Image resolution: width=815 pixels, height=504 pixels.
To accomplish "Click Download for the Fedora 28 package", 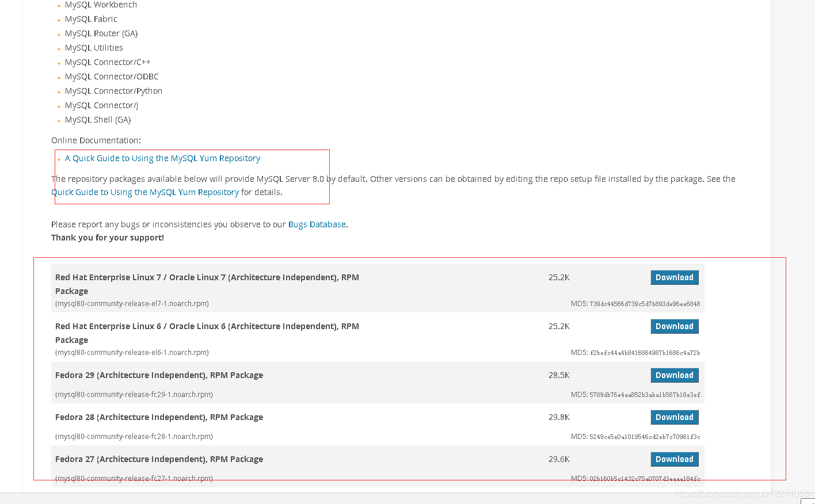I will pyautogui.click(x=675, y=417).
